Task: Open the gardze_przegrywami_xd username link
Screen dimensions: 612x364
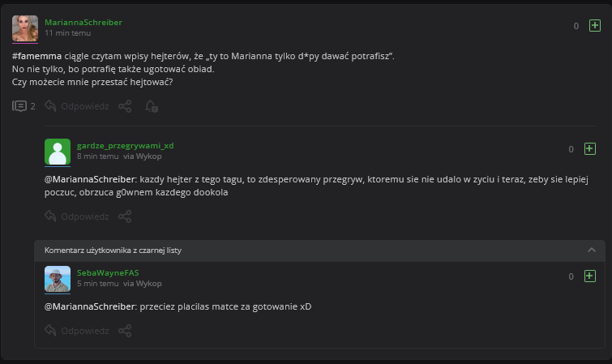Action: point(125,145)
